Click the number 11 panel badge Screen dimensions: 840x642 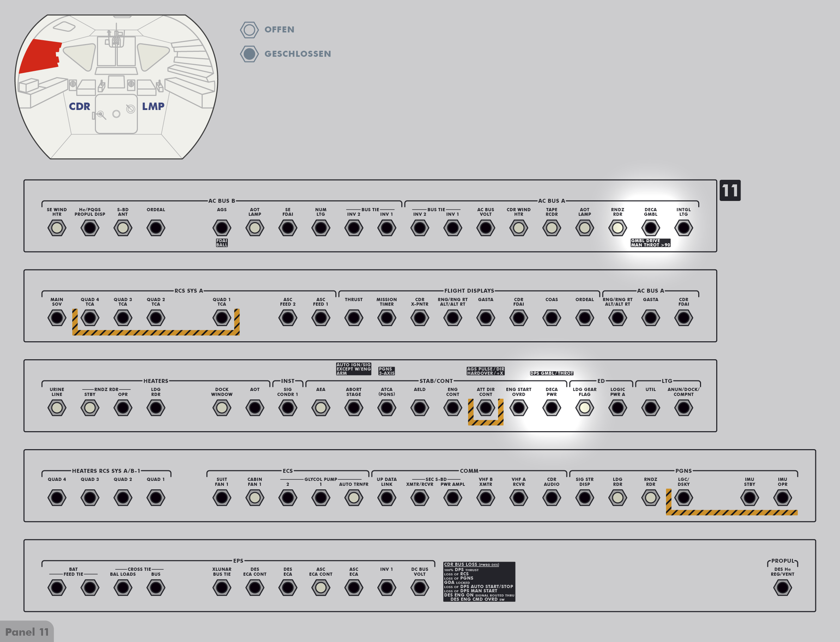click(x=730, y=190)
